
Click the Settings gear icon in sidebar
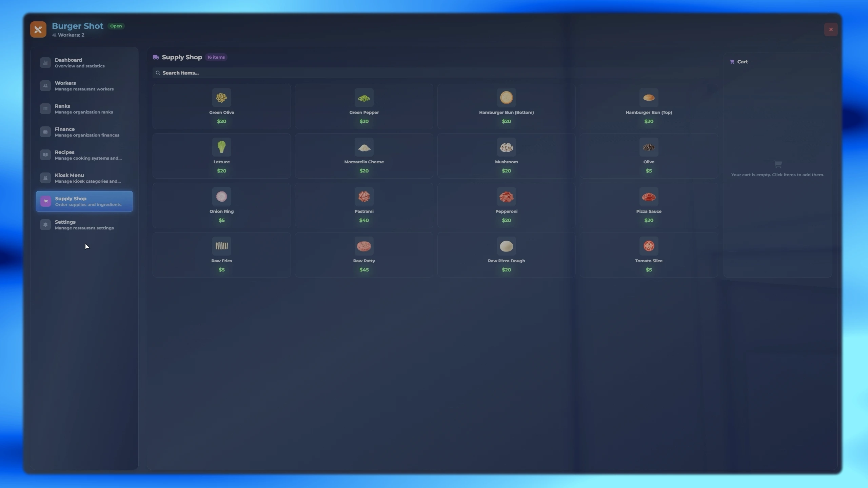(45, 225)
